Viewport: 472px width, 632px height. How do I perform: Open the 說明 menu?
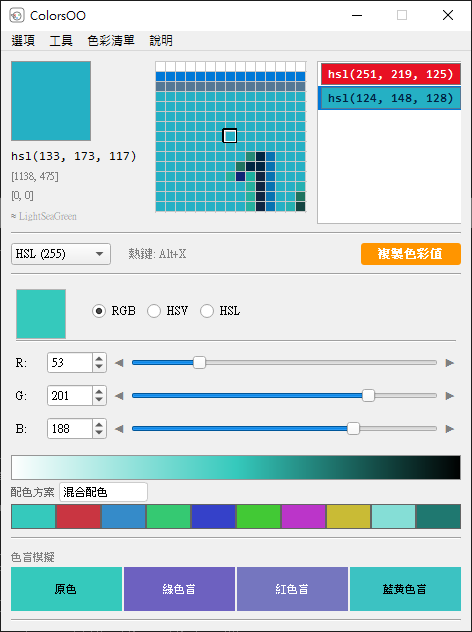coord(161,40)
